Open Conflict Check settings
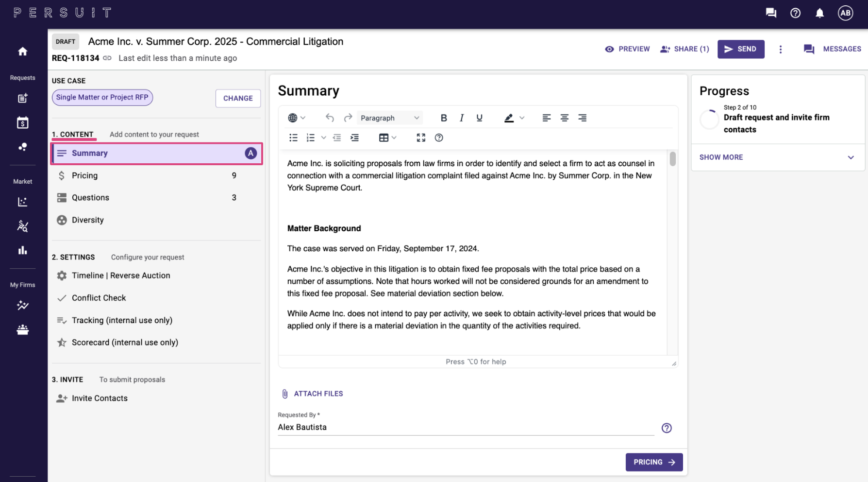This screenshot has width=868, height=482. click(156, 298)
